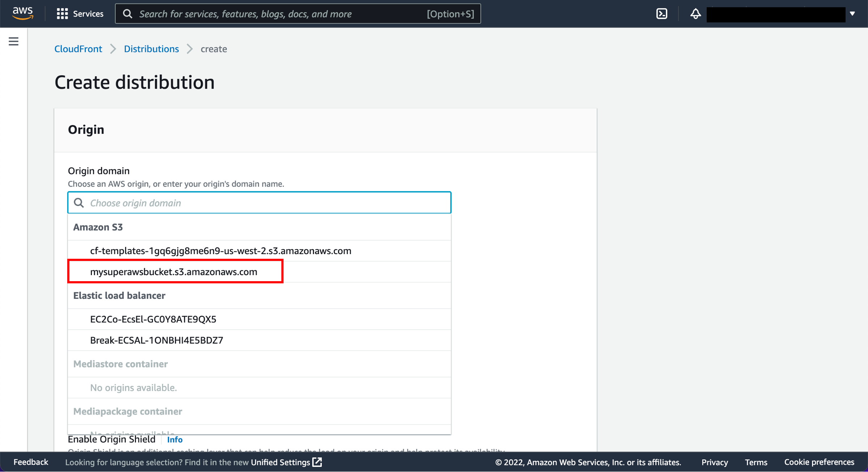The height and width of the screenshot is (472, 868).
Task: Open the Privacy footer link
Action: (715, 462)
